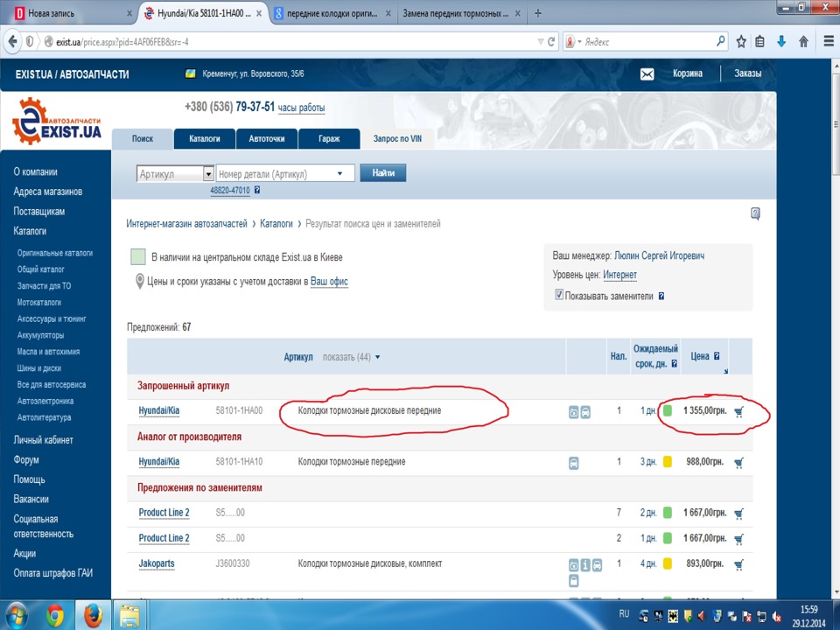840x630 pixels.
Task: Add the 1 355,00 грн. item to cart
Action: (x=739, y=412)
